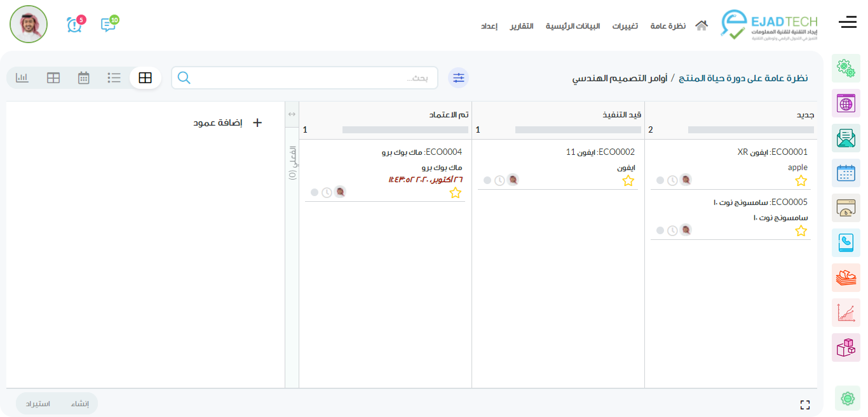
Task: Click the بحث search field
Action: (x=311, y=78)
